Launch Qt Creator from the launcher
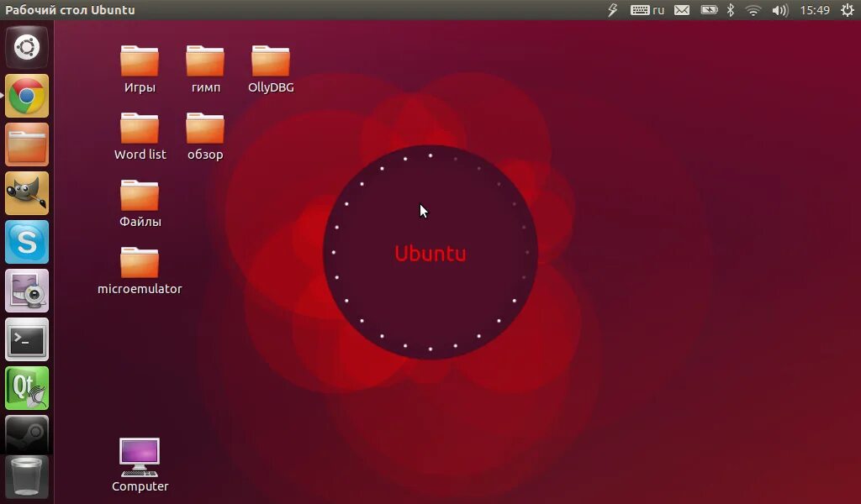The height and width of the screenshot is (504, 861). click(27, 388)
